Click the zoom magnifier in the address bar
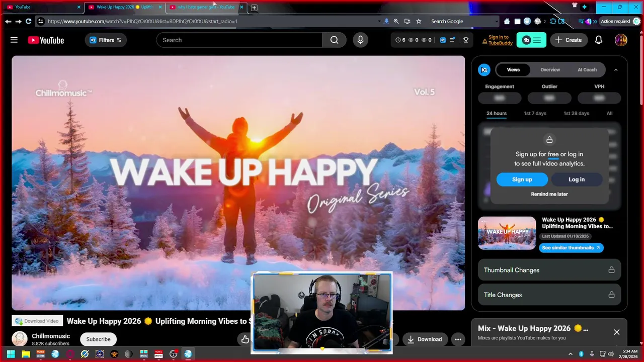Screen dimensions: 644x362 [396, 21]
